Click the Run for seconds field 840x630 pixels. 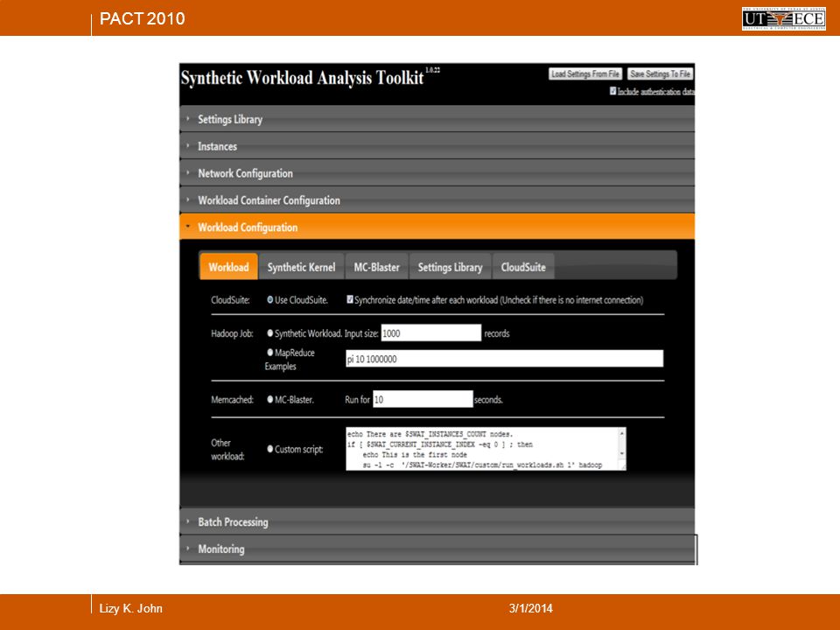pos(423,399)
